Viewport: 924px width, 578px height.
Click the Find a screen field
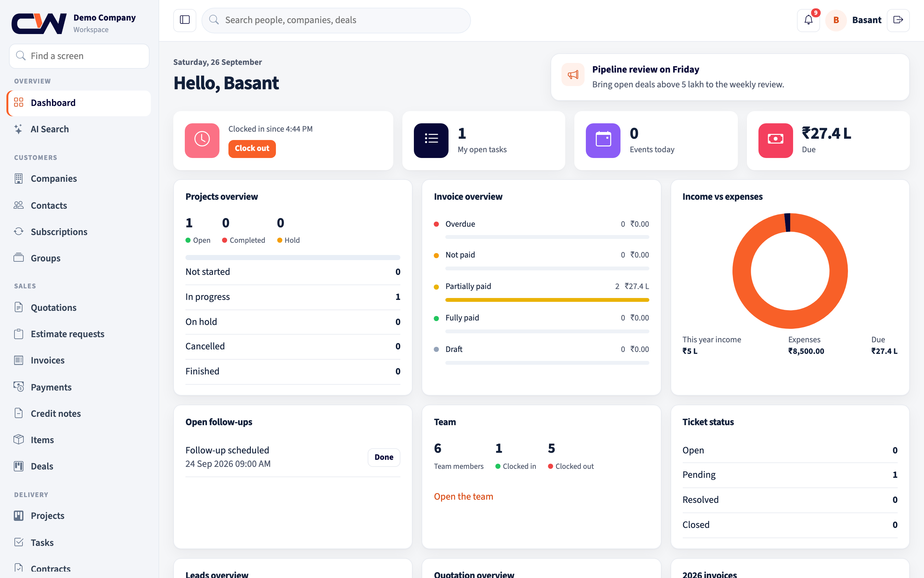click(x=79, y=56)
